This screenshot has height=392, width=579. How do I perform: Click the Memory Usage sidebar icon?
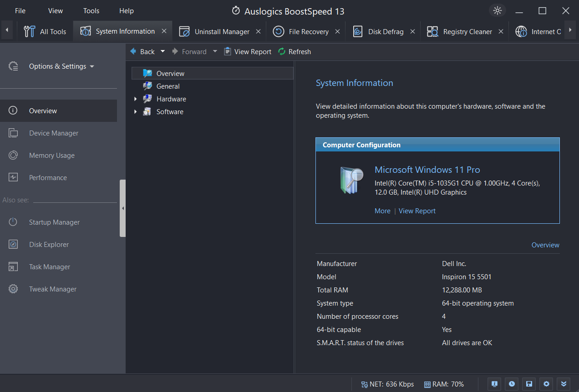pyautogui.click(x=13, y=155)
